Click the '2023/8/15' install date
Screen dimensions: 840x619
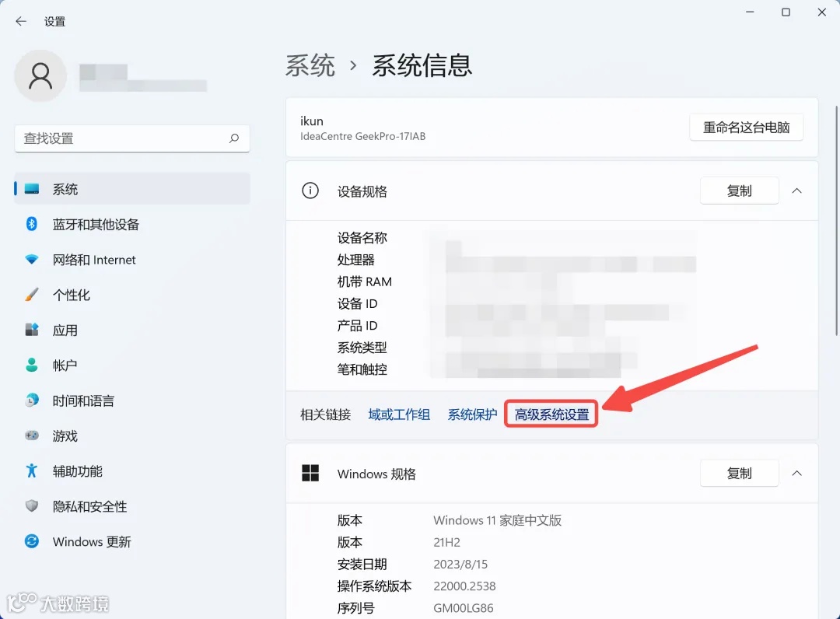[460, 565]
